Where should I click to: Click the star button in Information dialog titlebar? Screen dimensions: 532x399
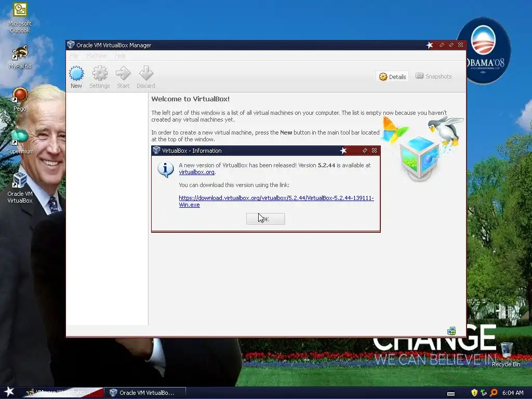[343, 150]
